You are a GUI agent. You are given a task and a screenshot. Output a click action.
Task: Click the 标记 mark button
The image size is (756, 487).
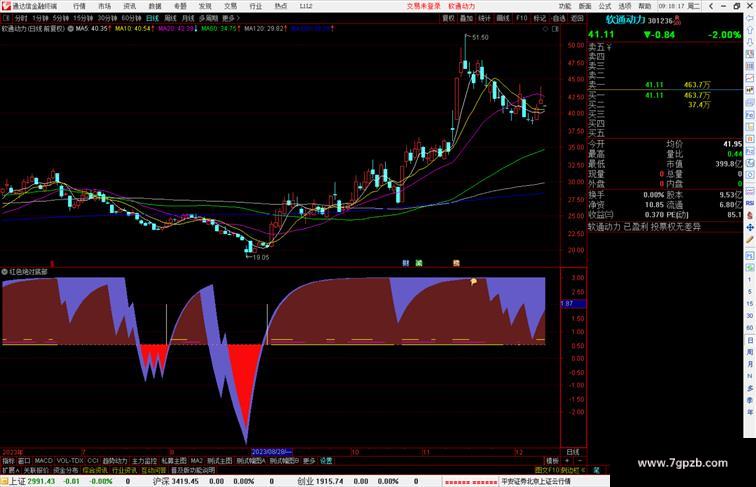click(x=540, y=18)
